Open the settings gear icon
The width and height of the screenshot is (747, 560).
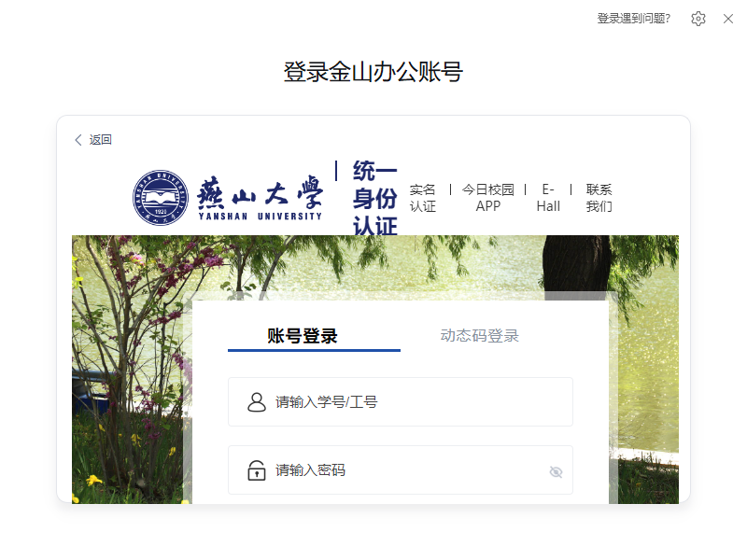[x=698, y=19]
